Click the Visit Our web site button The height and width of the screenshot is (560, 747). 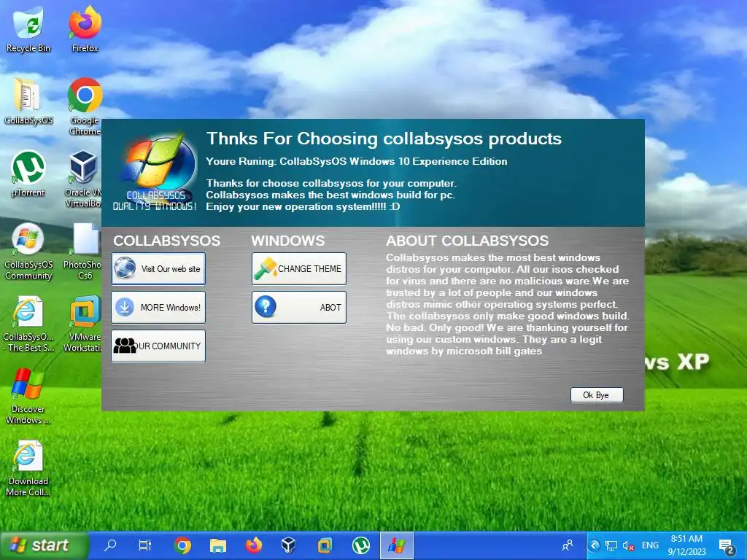click(x=158, y=268)
